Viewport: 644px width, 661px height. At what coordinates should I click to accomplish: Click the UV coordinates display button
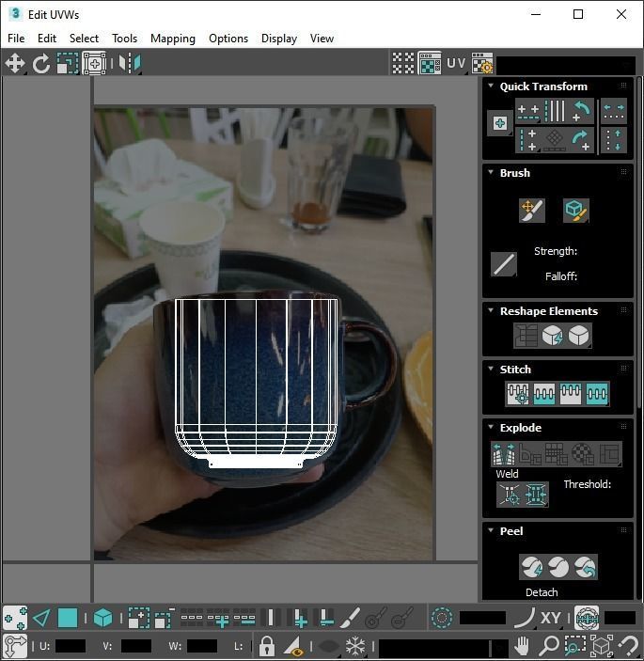456,63
